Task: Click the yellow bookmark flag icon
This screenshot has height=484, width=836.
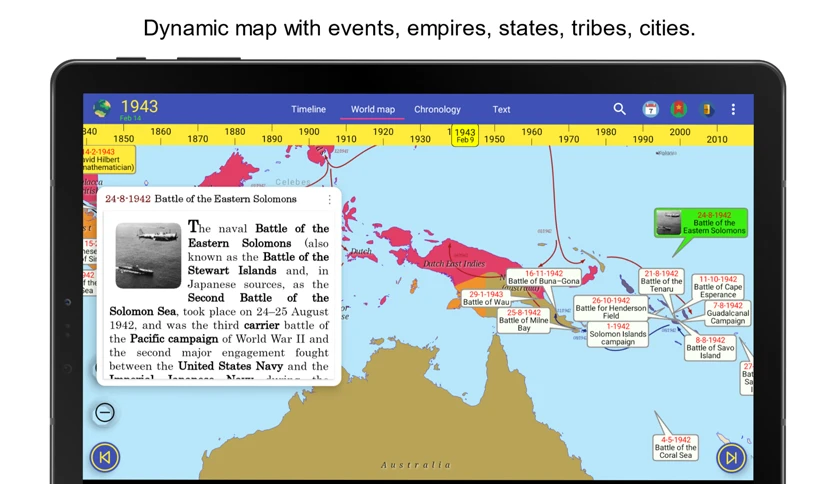Action: (707, 109)
